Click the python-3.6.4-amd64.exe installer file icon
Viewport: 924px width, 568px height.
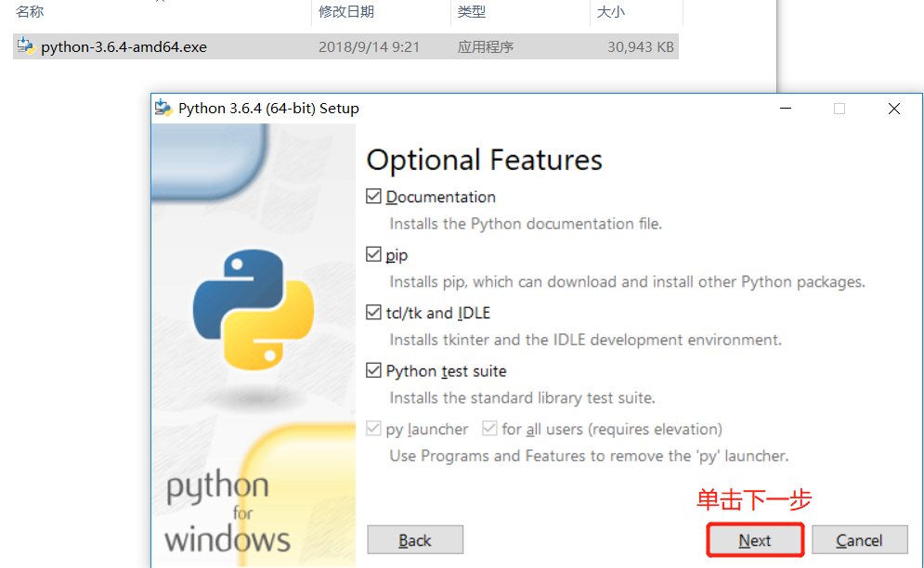coord(26,46)
